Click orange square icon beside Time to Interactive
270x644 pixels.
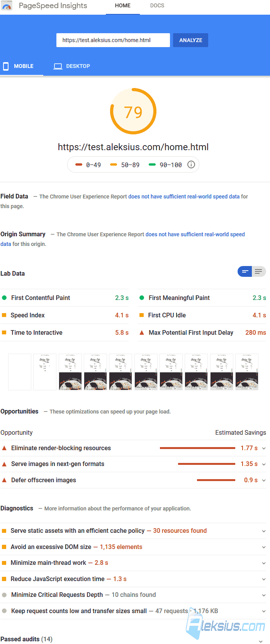point(4,332)
